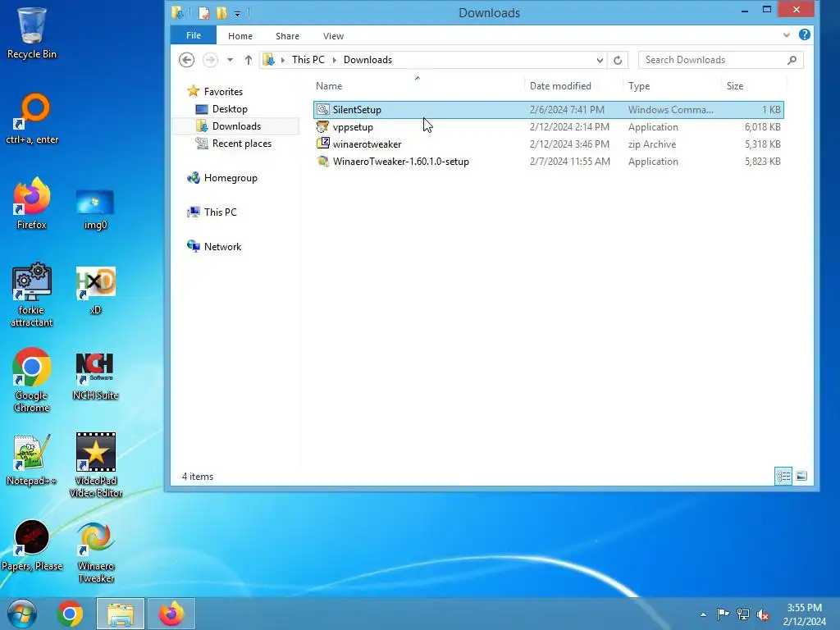Select Homegroup in the navigation pane
840x630 pixels.
221,178
